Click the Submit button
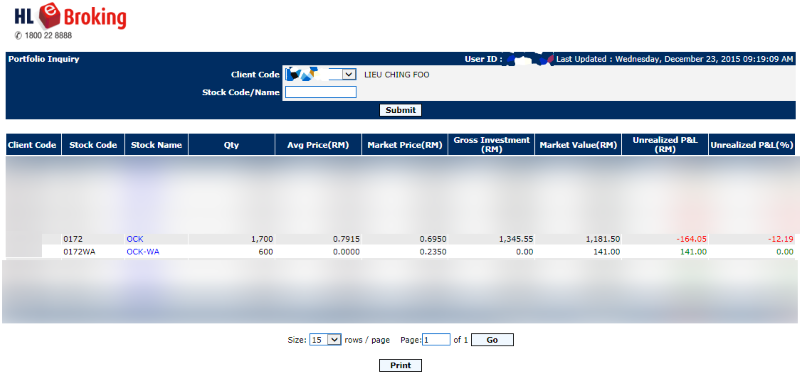Viewport: 800px width, 374px height. click(x=401, y=110)
